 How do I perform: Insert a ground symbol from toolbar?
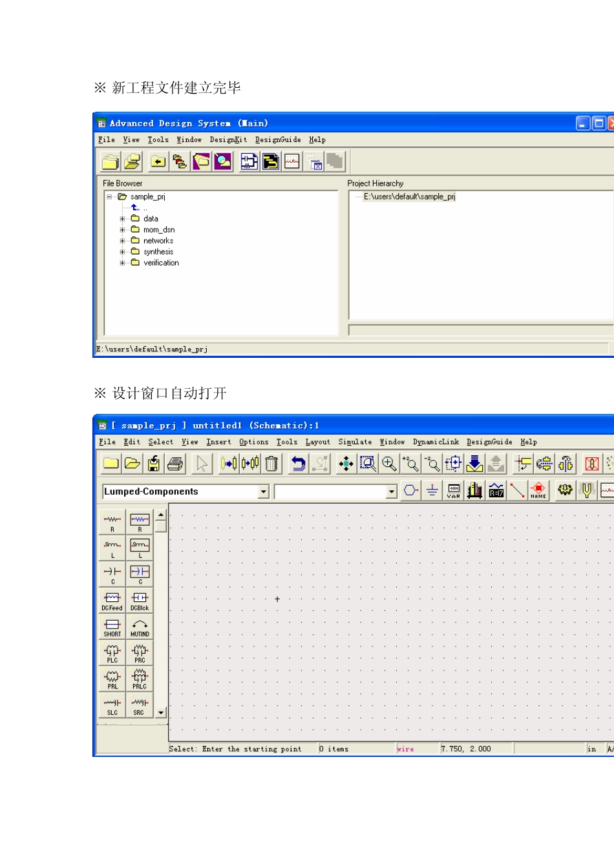pos(432,491)
